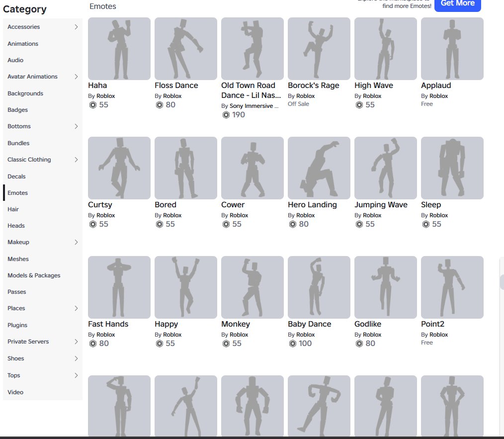Open the Jumping Wave title link
504x439 pixels.
(381, 205)
